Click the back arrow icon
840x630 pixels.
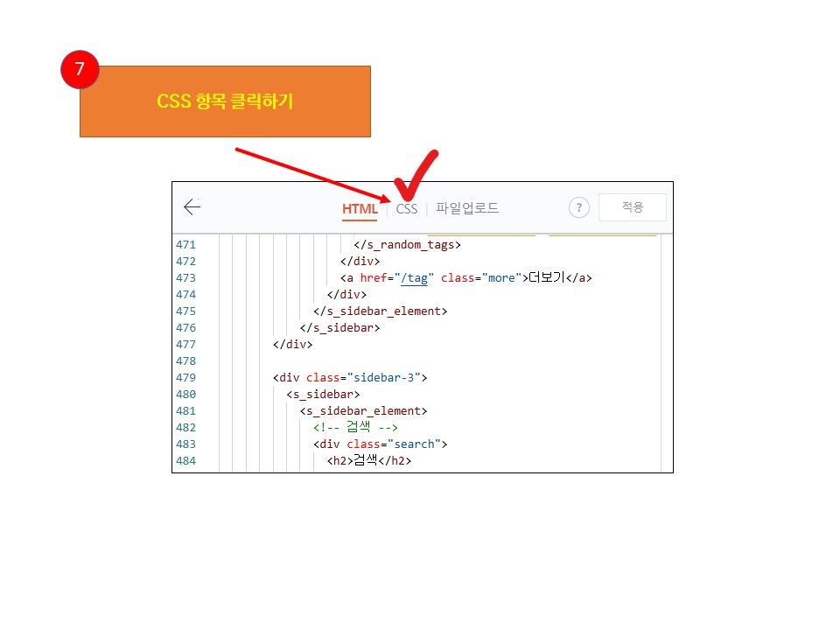tap(192, 206)
